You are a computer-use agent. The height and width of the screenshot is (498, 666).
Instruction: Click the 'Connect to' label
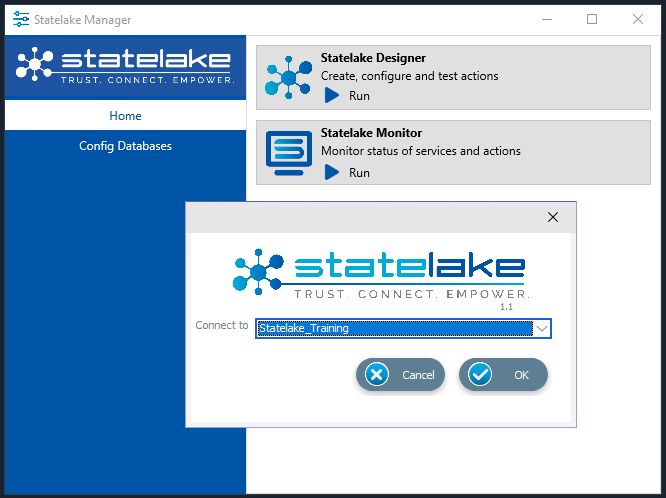222,325
